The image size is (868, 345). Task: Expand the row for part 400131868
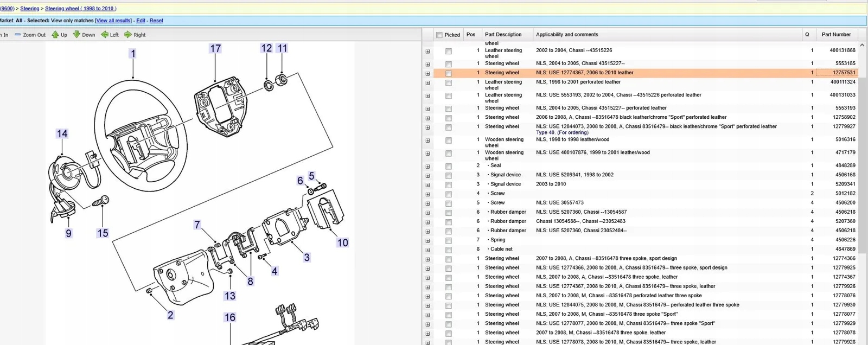click(428, 52)
